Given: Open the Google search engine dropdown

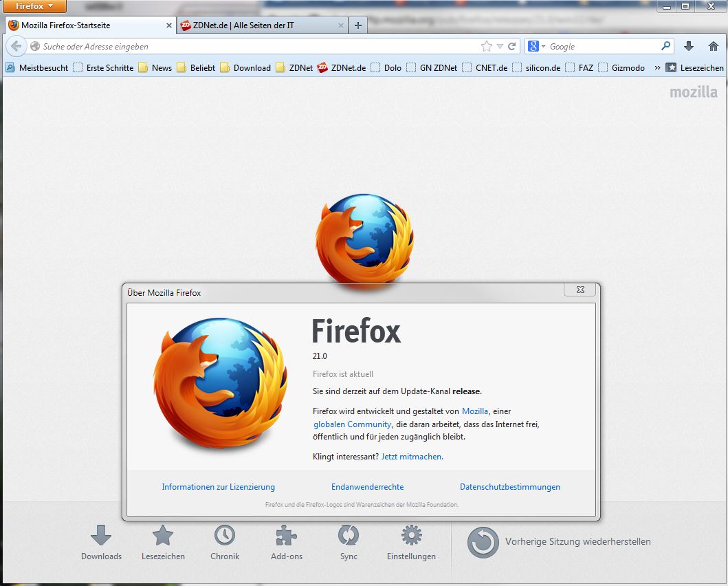Looking at the screenshot, I should pos(536,47).
